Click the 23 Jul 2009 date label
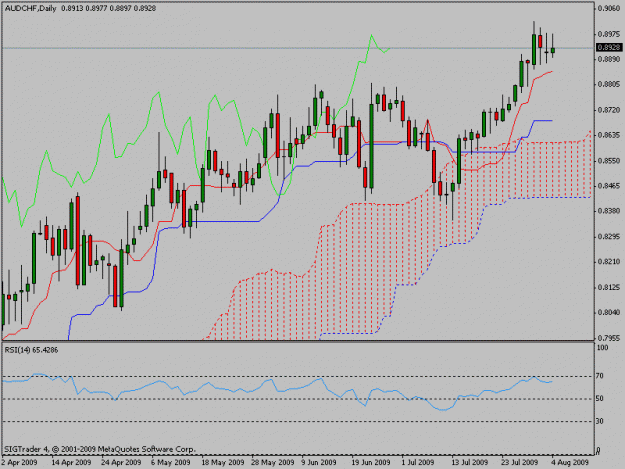 pos(520,462)
